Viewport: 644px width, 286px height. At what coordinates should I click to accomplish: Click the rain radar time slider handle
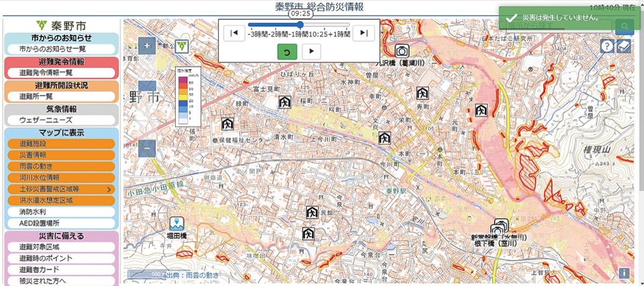pos(300,25)
